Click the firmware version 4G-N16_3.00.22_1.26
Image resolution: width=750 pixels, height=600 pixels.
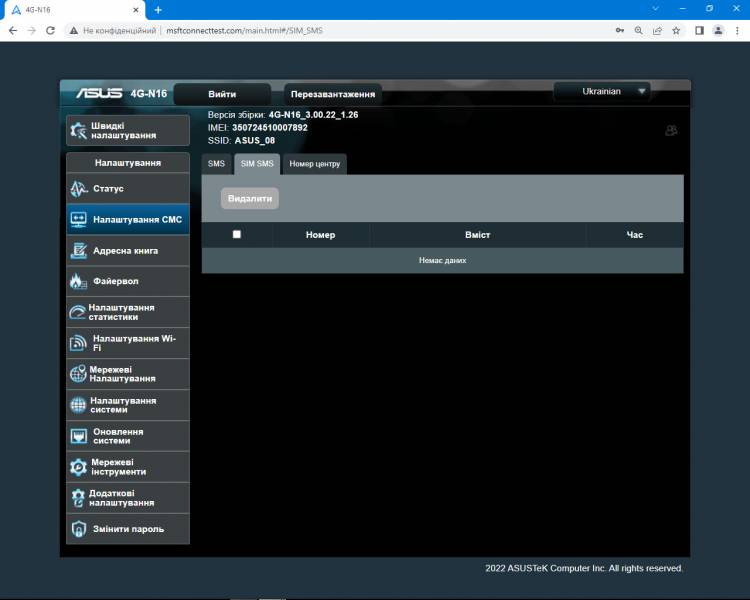point(313,115)
